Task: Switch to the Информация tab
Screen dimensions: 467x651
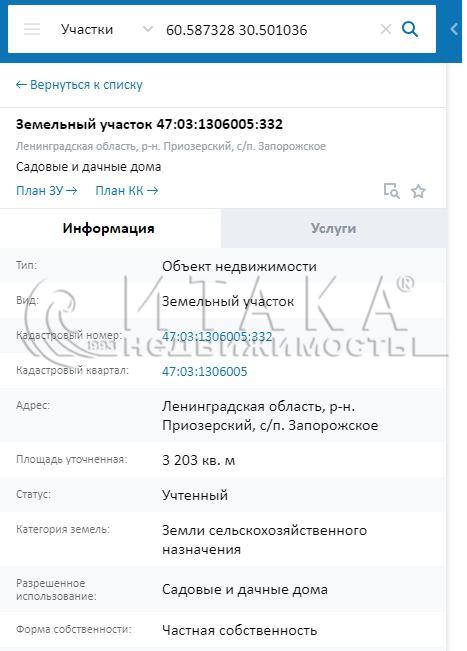Action: [110, 228]
